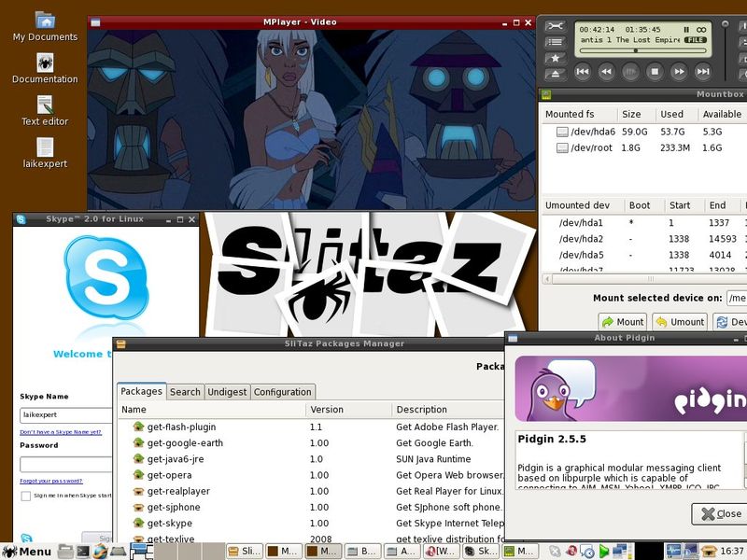Switch to Undigest tab
This screenshot has height=560, width=747.
pyautogui.click(x=227, y=392)
